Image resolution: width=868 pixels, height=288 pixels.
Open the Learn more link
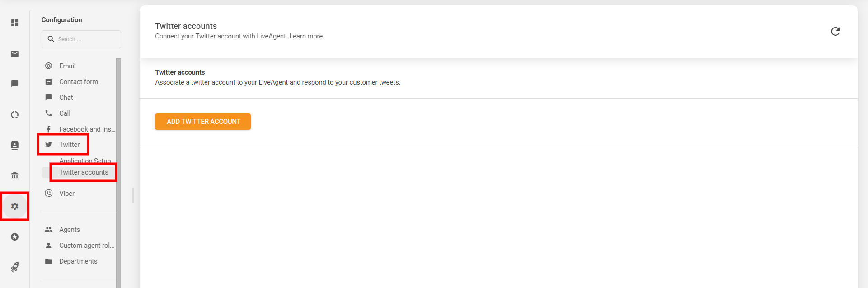305,36
